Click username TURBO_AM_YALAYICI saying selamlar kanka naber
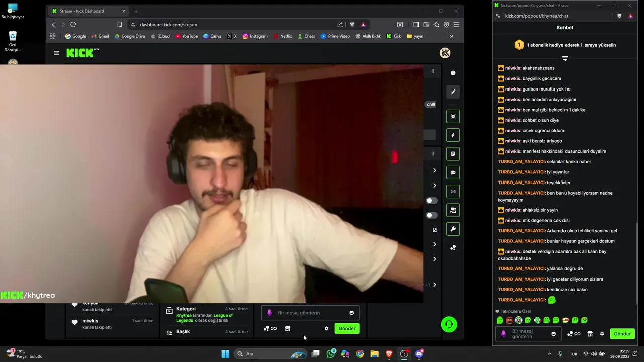Image resolution: width=644 pixels, height=362 pixels. [x=522, y=162]
